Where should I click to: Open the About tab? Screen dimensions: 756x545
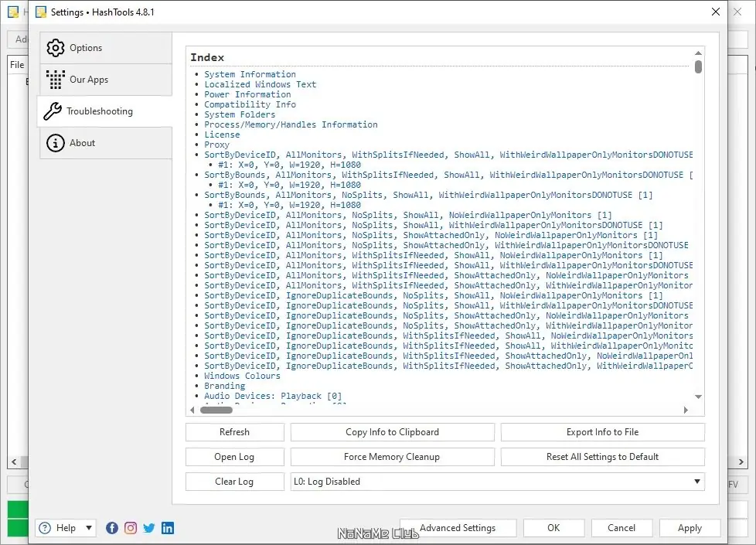pos(106,143)
